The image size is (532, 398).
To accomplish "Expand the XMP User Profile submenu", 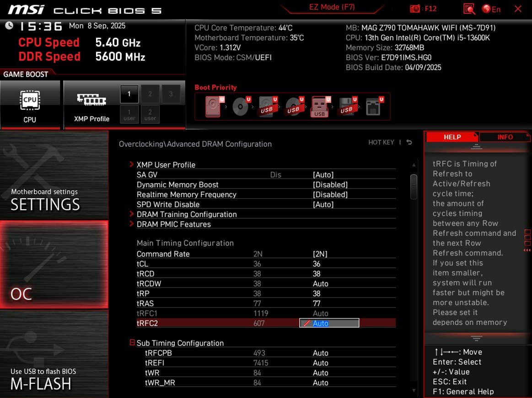I will 166,165.
